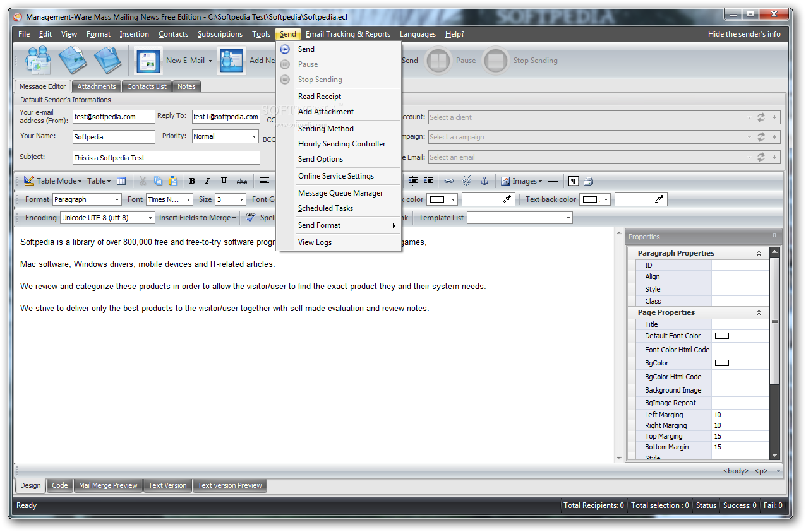Open the Template List dropdown

[x=568, y=218]
